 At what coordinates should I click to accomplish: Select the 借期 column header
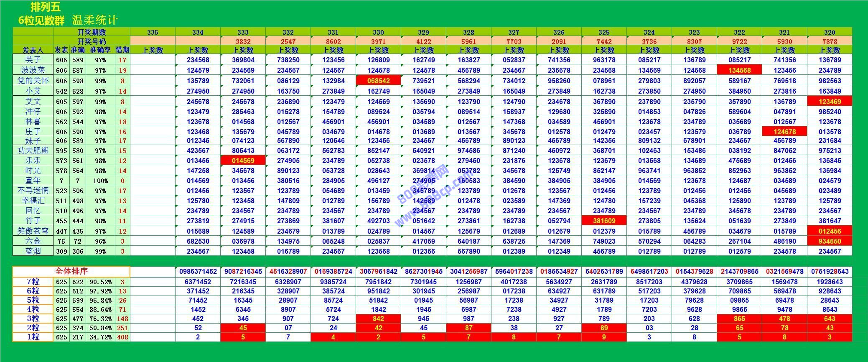click(x=122, y=50)
